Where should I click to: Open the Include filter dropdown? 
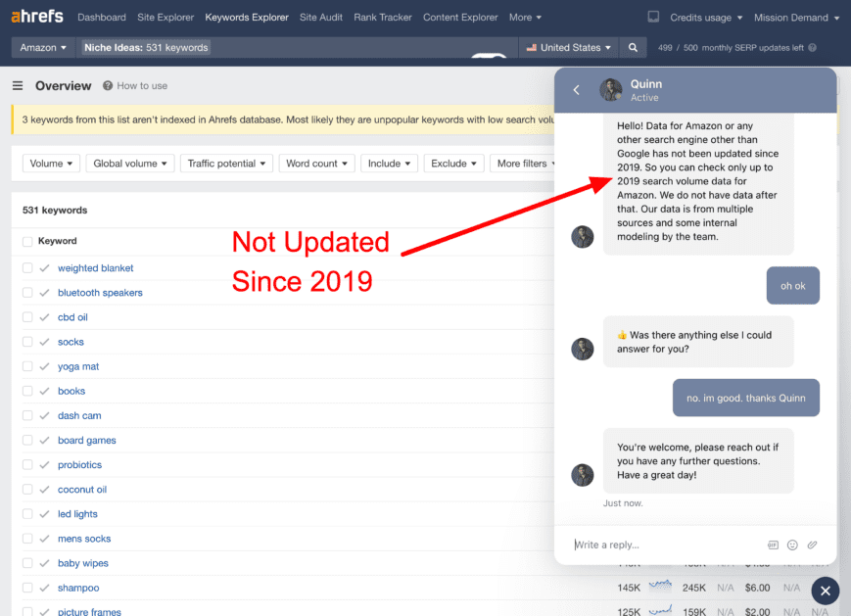click(x=389, y=164)
